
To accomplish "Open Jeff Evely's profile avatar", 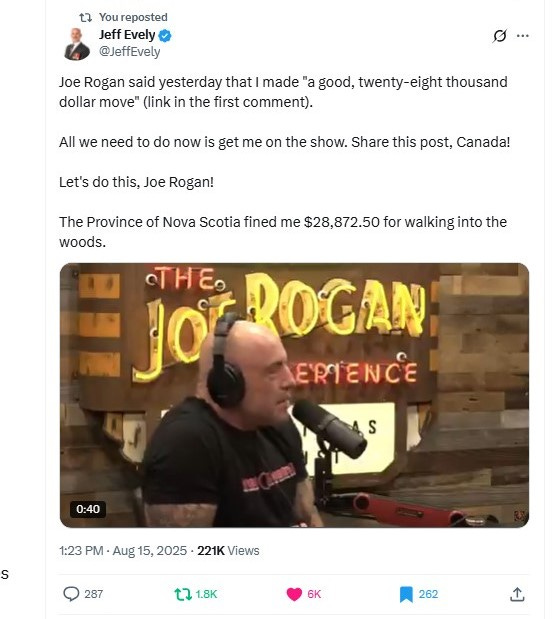I will pyautogui.click(x=77, y=44).
